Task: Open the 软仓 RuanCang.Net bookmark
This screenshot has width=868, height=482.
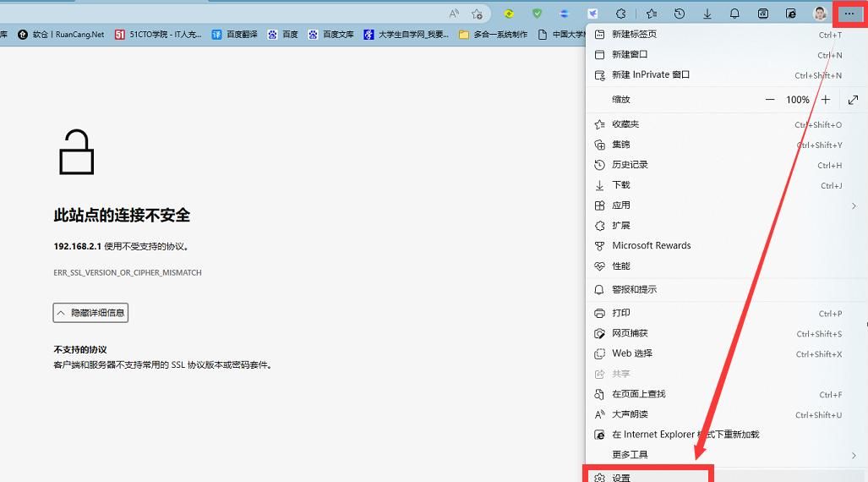Action: click(x=61, y=35)
